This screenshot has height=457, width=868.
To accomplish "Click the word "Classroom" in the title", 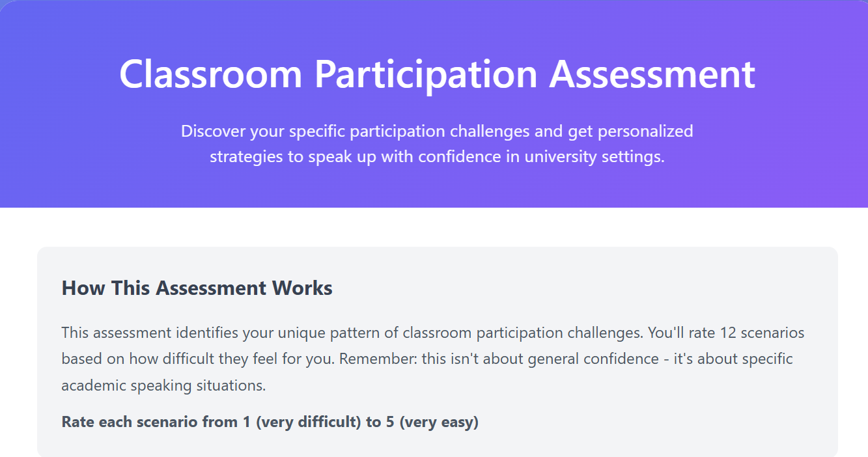I will pyautogui.click(x=211, y=74).
